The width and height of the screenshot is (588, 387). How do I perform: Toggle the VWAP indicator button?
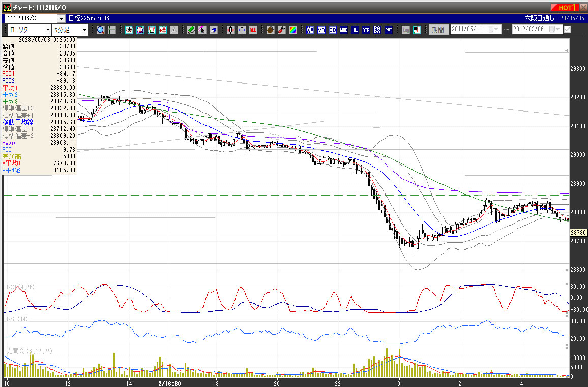pos(310,30)
